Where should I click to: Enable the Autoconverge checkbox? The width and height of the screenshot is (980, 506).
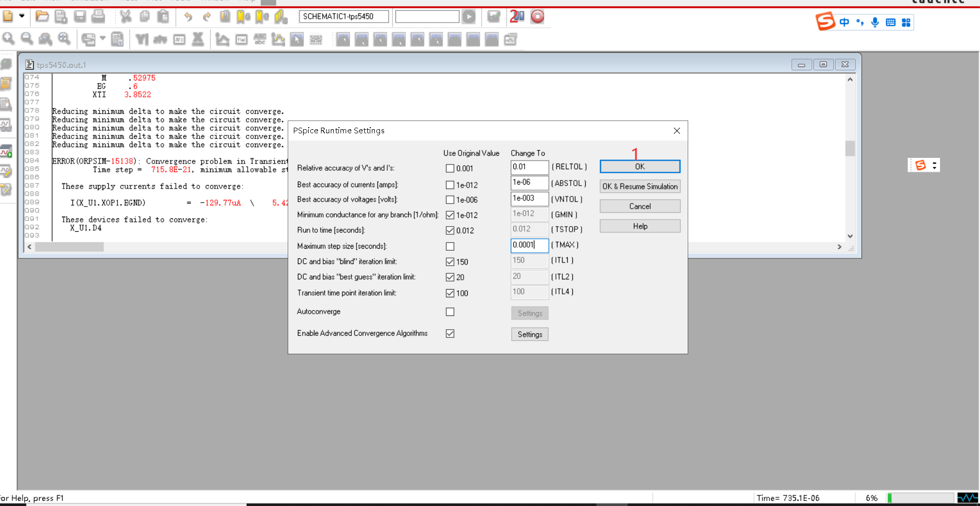click(x=450, y=312)
